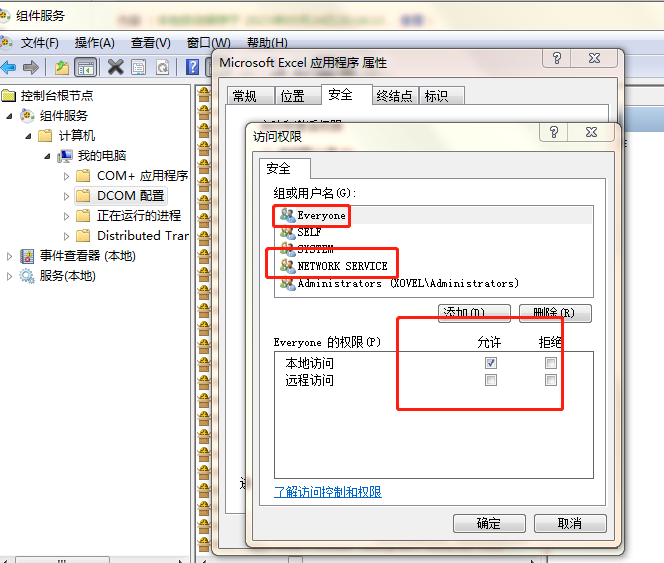Click the Refresh toolbar icon

click(163, 67)
